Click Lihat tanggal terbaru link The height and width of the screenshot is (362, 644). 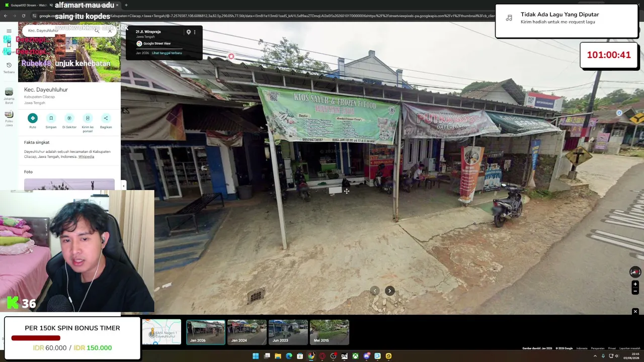[167, 53]
